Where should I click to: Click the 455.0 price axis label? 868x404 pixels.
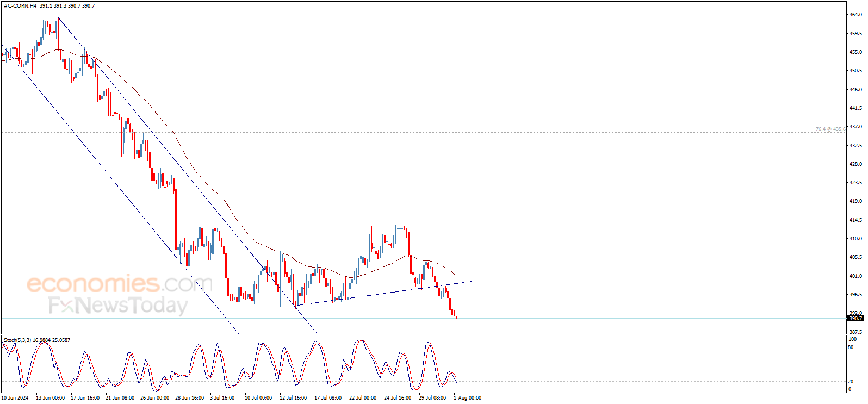click(x=855, y=52)
